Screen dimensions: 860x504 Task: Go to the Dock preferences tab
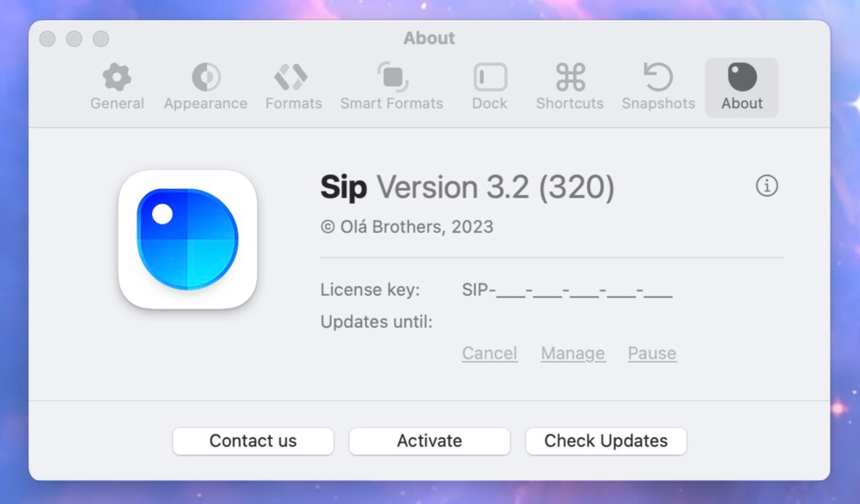pos(489,87)
